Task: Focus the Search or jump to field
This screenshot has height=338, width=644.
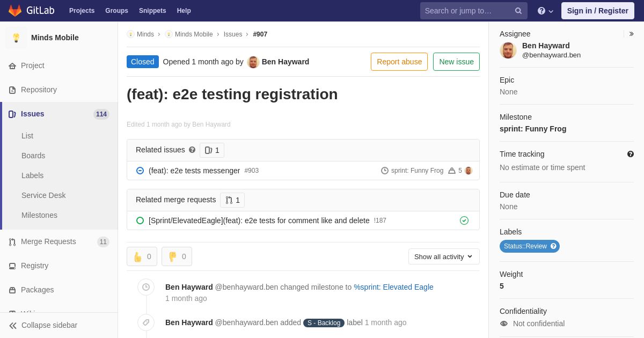Action: coord(474,11)
